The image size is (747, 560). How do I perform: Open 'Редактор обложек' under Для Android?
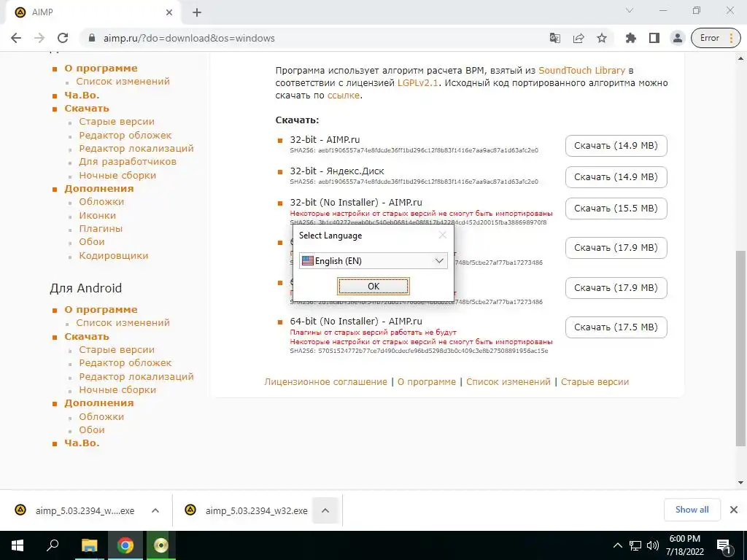click(125, 363)
